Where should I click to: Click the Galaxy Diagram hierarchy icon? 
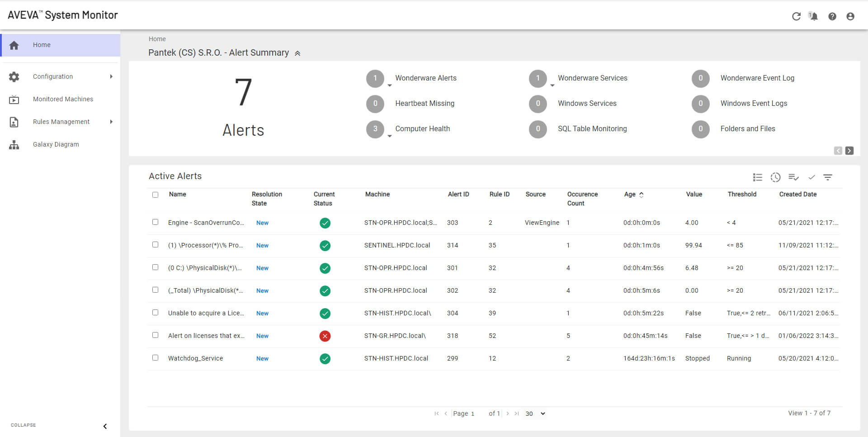14,145
